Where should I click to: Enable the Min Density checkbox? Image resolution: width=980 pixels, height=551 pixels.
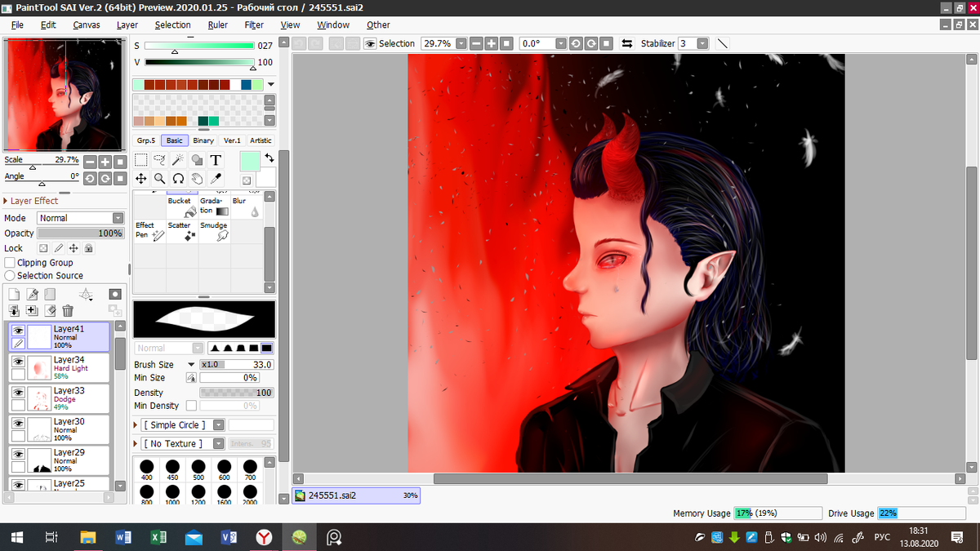pos(191,406)
